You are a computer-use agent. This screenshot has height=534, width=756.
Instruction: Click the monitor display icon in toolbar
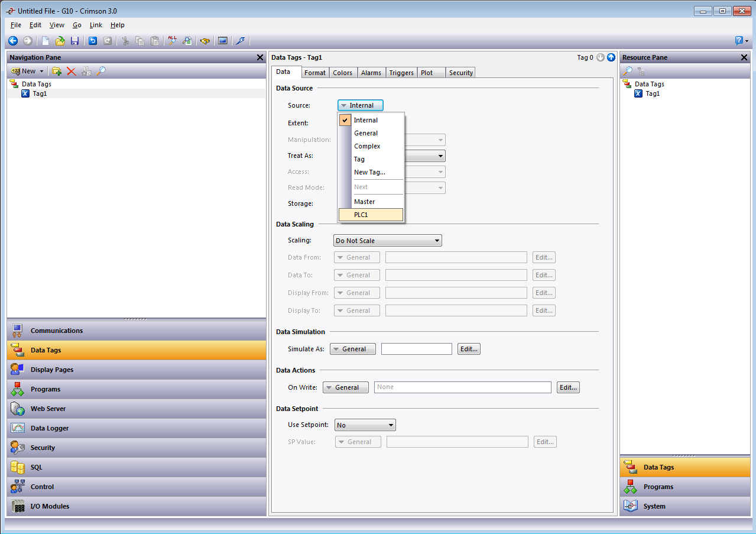[x=223, y=41]
